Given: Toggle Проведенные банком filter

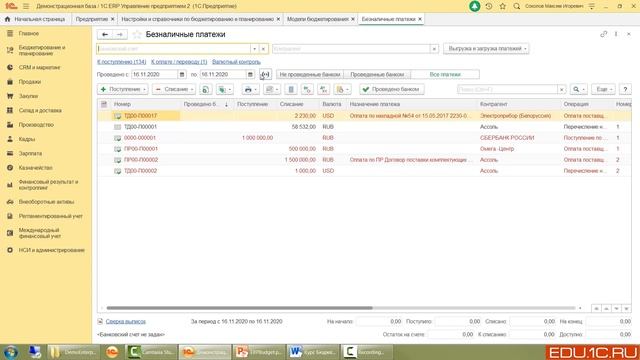Looking at the screenshot, I should pyautogui.click(x=377, y=74).
